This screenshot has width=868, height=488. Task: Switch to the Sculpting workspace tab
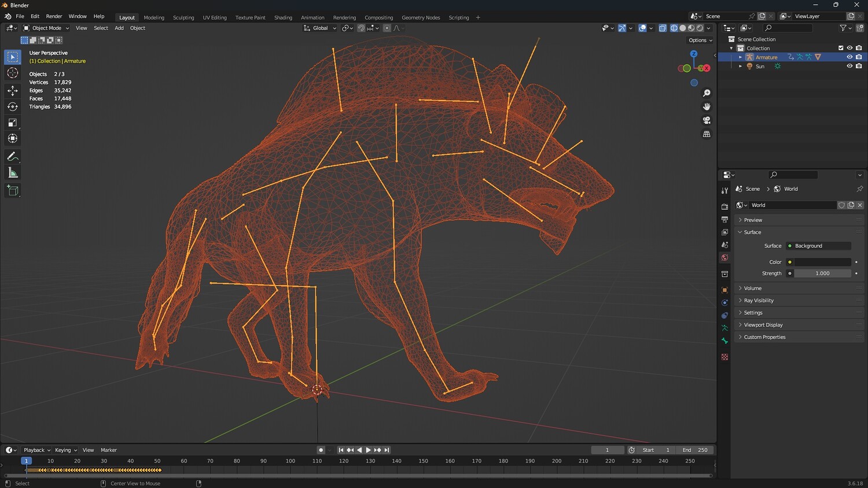183,17
